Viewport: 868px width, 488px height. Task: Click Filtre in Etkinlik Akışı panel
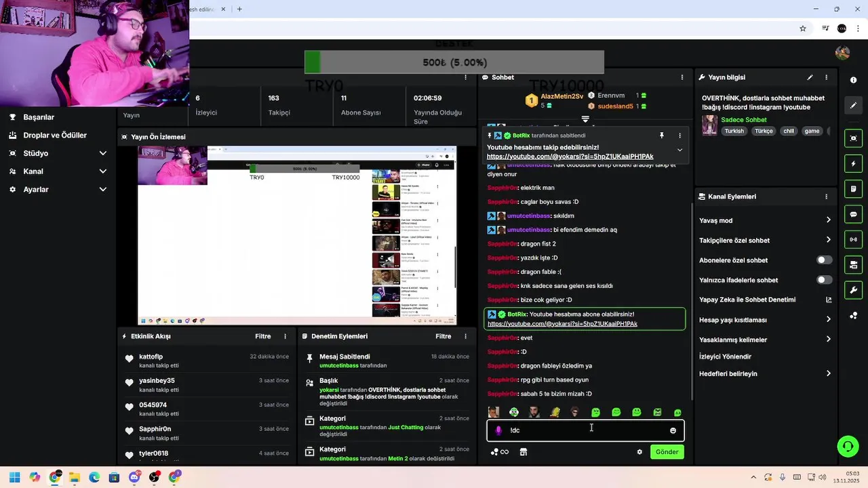(262, 336)
